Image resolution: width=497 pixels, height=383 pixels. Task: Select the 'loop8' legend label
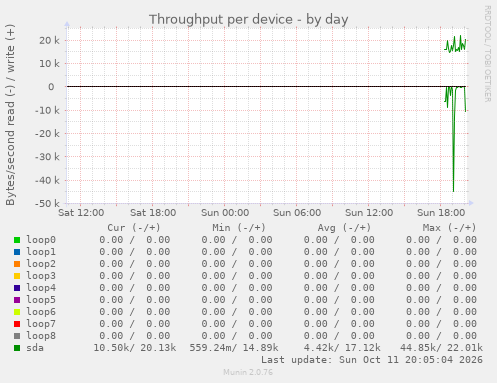(41, 336)
